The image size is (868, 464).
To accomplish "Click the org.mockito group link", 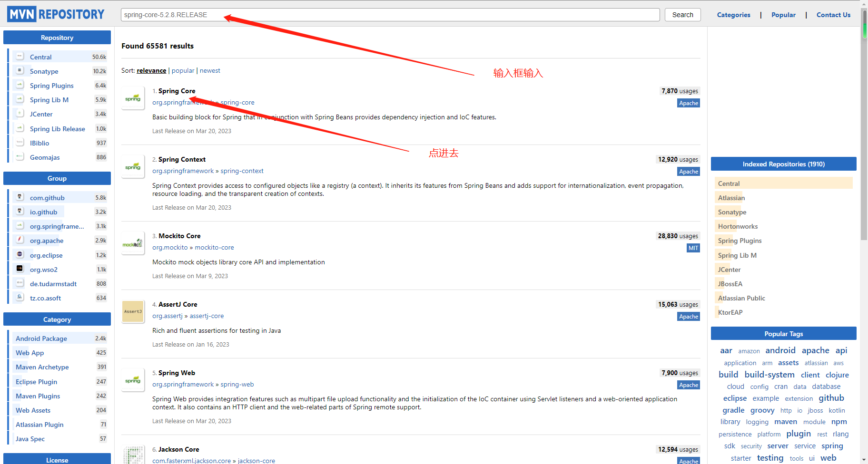I will click(x=170, y=247).
